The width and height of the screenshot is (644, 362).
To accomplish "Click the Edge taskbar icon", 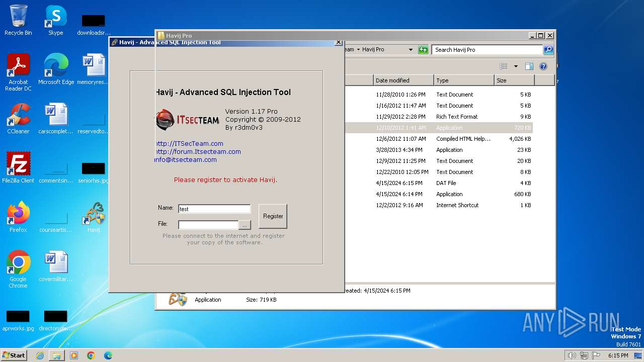I will click(x=108, y=355).
